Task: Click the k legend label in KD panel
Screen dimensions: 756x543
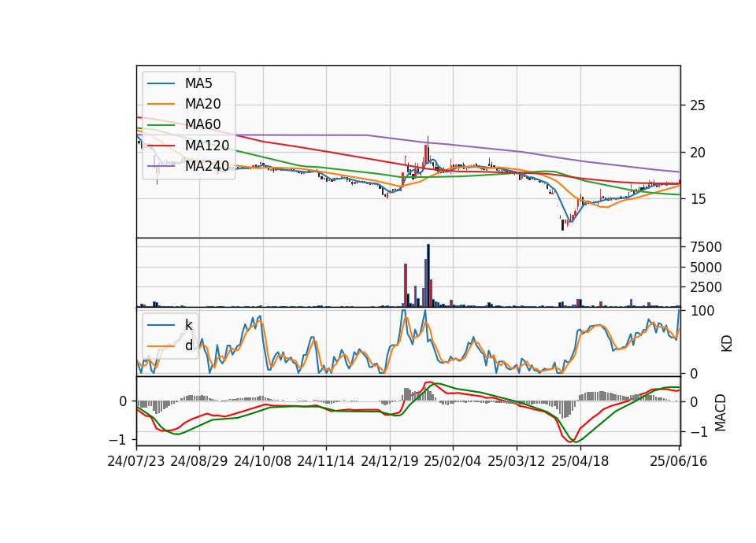Action: [x=188, y=325]
